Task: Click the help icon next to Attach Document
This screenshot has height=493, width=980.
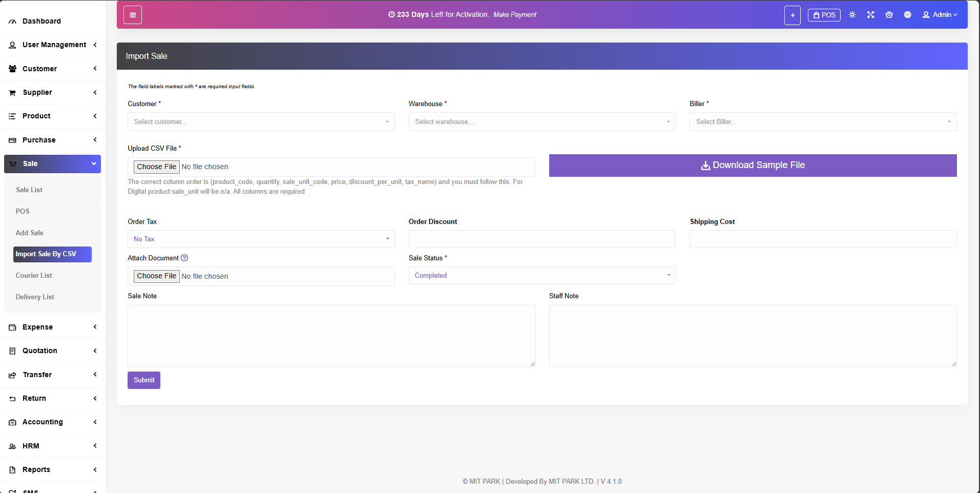Action: tap(184, 258)
